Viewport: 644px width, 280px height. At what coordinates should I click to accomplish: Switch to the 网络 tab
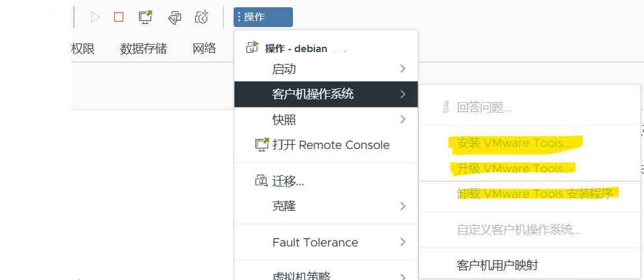coord(205,49)
